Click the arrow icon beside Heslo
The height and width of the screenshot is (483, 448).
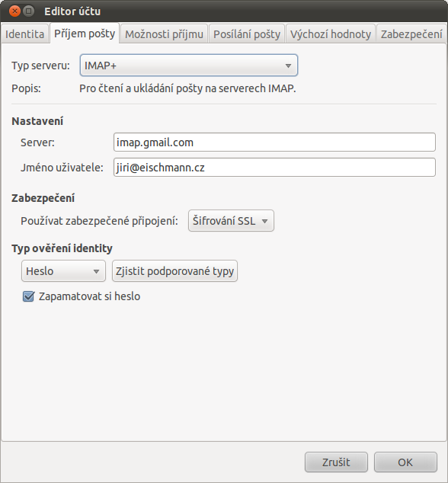tap(96, 271)
